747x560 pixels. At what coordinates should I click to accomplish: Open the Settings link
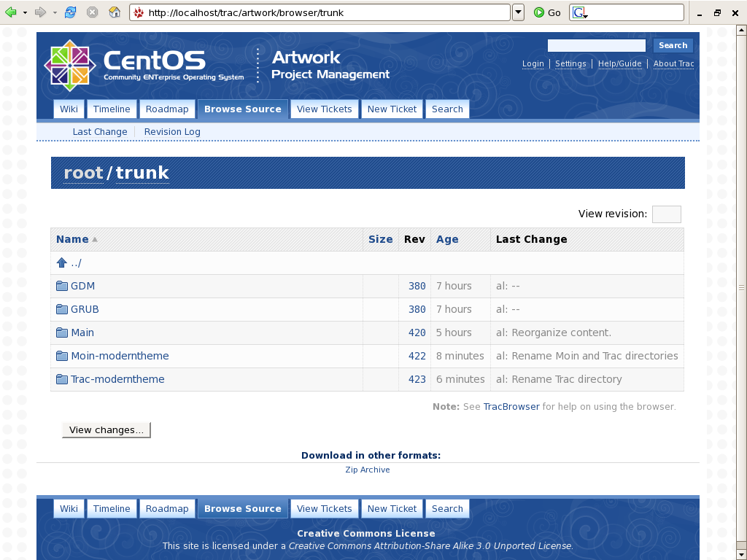[570, 63]
